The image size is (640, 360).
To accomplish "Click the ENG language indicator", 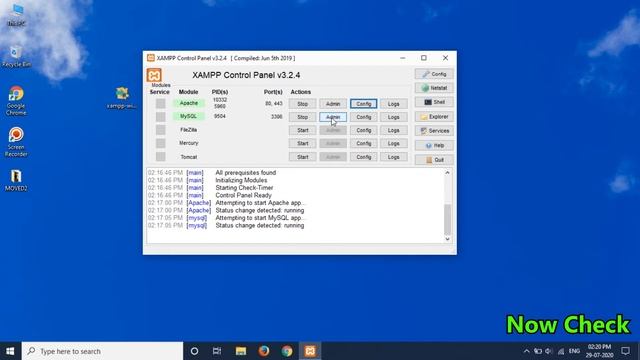I will pyautogui.click(x=574, y=351).
